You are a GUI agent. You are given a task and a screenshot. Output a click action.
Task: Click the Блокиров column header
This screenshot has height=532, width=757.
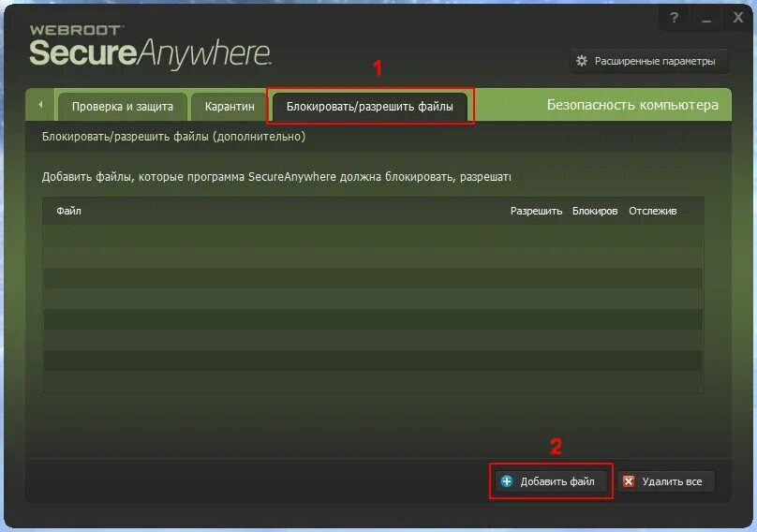tap(595, 211)
